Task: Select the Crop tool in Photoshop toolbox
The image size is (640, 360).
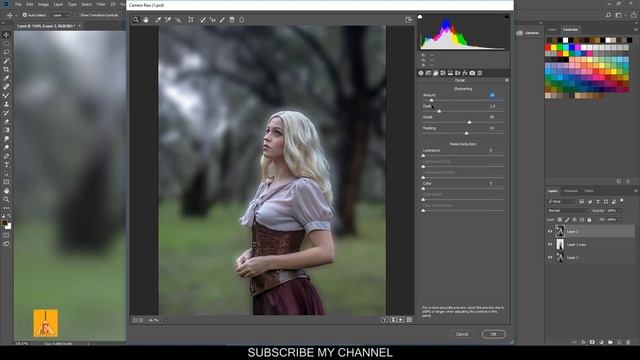Action: (x=6, y=69)
